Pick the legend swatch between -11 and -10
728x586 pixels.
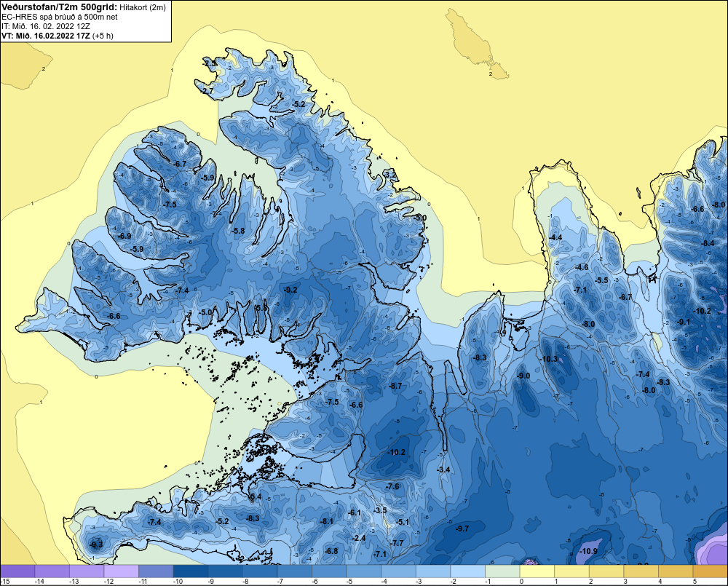click(x=156, y=571)
